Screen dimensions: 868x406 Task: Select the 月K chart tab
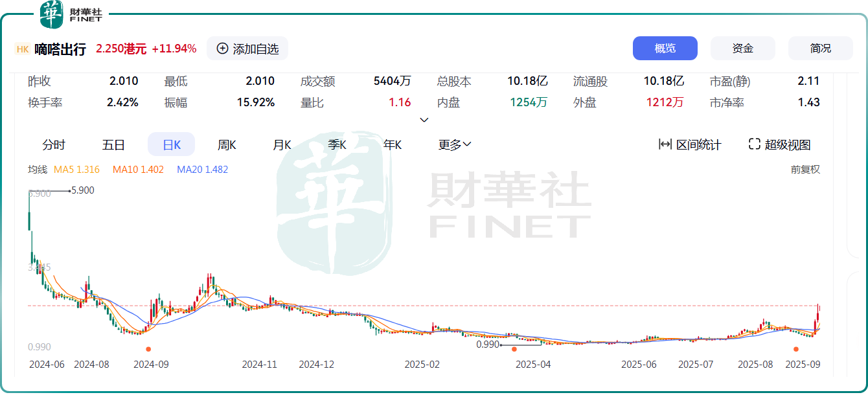(282, 144)
